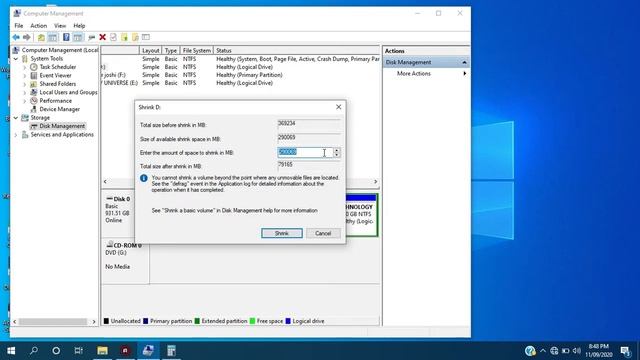This screenshot has width=640, height=360.
Task: Click the console tree horizontal scrollbar
Action: 53,322
